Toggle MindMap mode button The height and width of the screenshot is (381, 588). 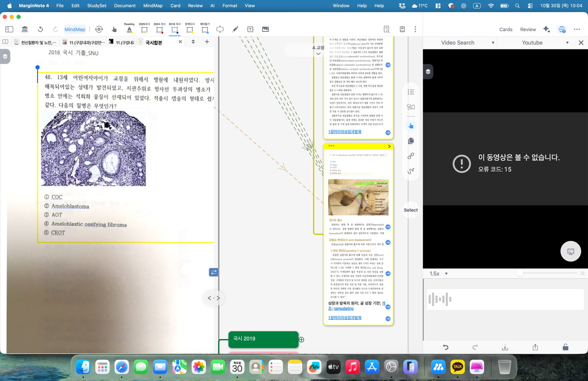[x=75, y=29]
